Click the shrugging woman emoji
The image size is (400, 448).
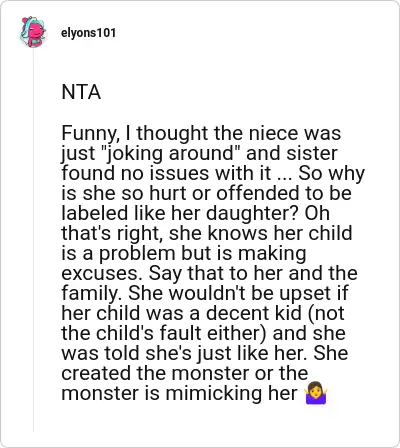pos(316,394)
